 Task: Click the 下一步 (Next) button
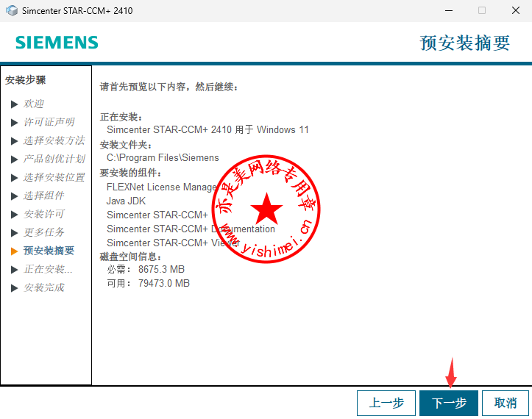click(449, 403)
